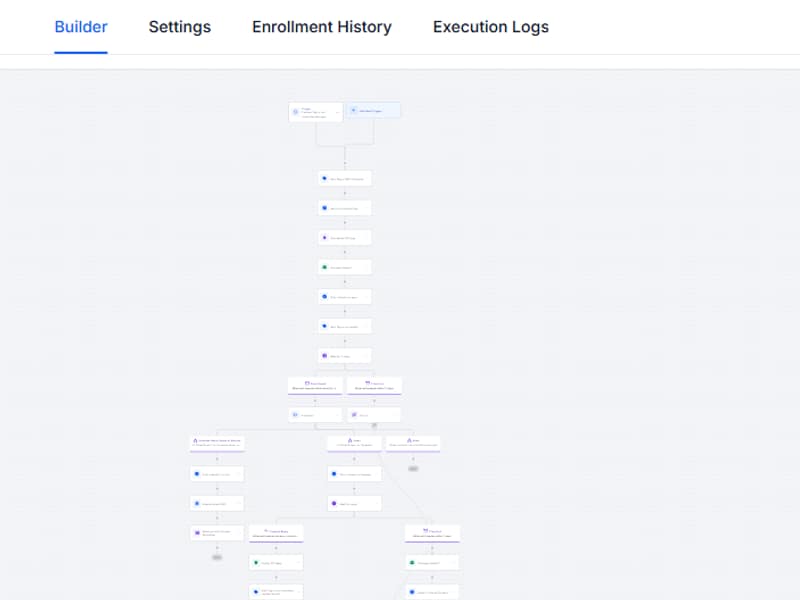Click green icon in bottom-left branch step
This screenshot has height=600, width=800.
256,563
